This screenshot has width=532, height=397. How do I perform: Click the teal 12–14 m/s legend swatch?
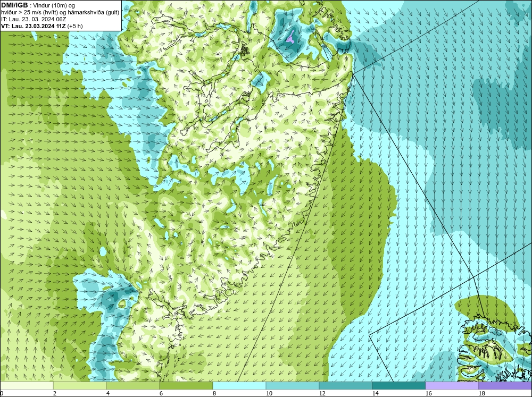coord(345,385)
